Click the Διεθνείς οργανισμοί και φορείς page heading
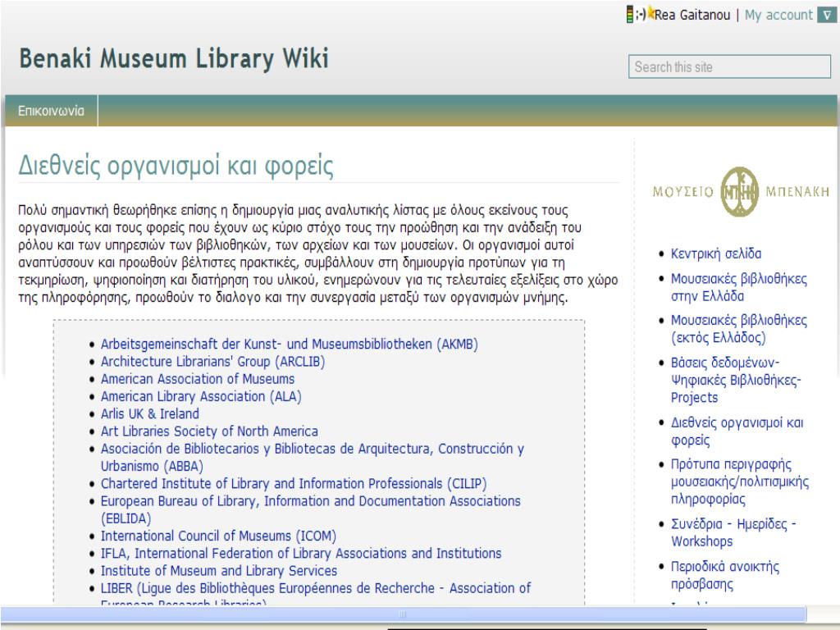Screen dimensions: 840x630 pyautogui.click(x=176, y=166)
